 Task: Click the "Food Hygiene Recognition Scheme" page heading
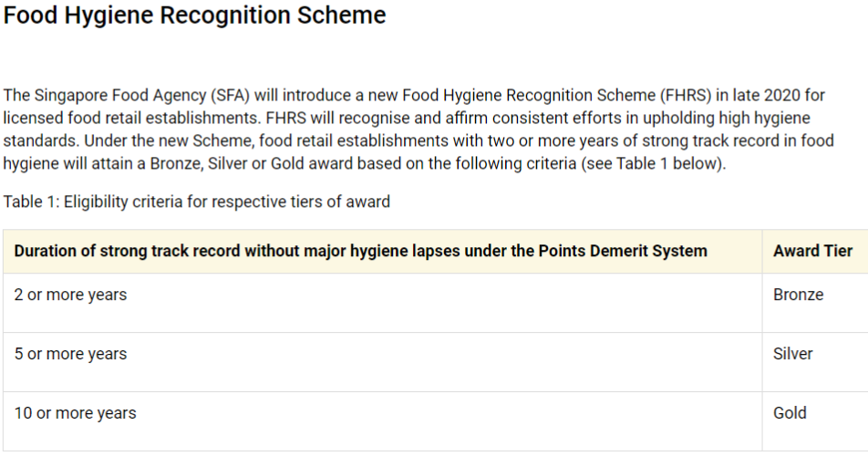(x=194, y=16)
